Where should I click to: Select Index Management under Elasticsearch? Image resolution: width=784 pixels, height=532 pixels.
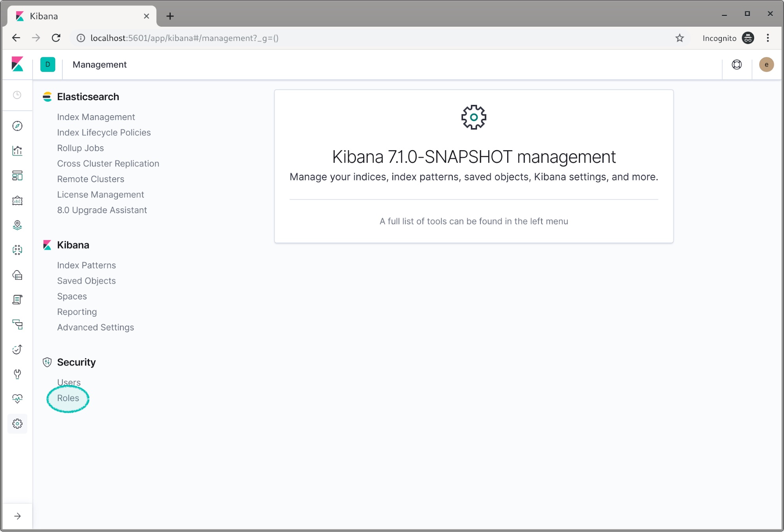96,117
